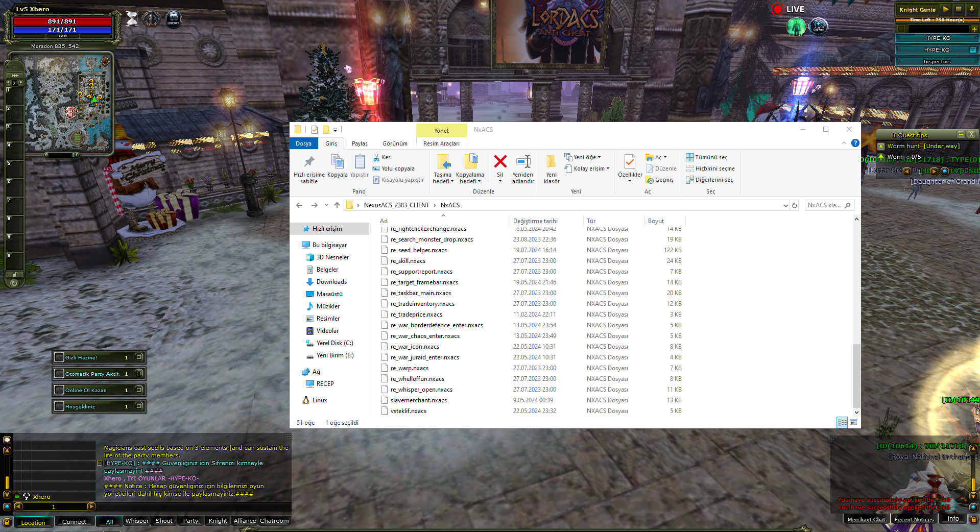Click Tümünü seç select all
980x532 pixels.
(x=707, y=157)
